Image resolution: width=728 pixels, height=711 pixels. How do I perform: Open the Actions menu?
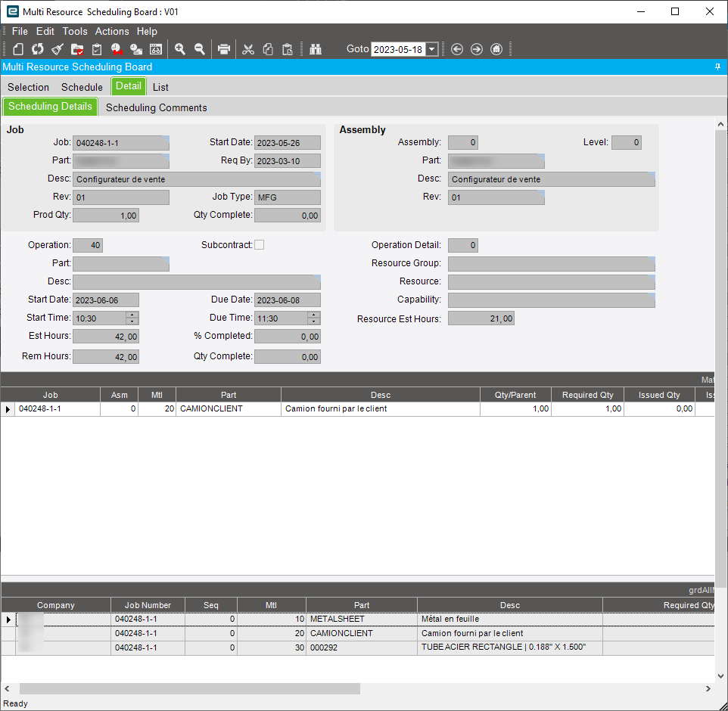click(x=112, y=31)
